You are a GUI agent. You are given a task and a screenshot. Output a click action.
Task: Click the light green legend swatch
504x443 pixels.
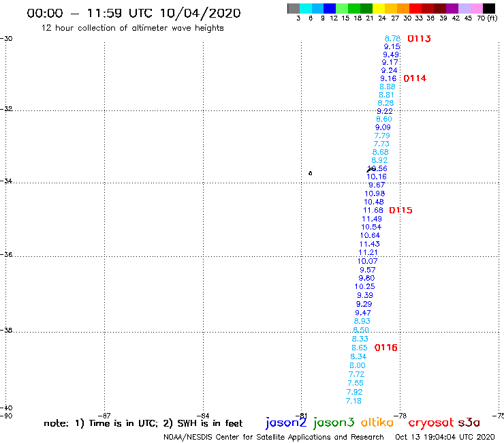[342, 8]
